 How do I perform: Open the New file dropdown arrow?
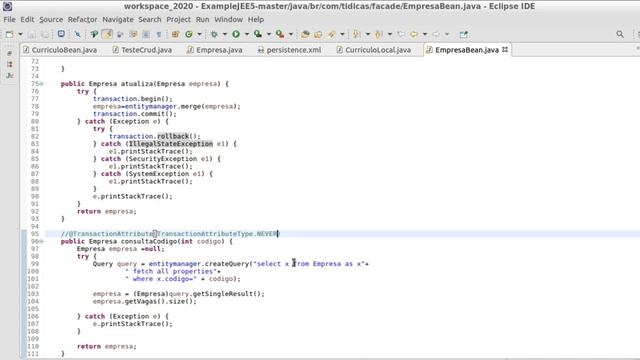[x=20, y=34]
